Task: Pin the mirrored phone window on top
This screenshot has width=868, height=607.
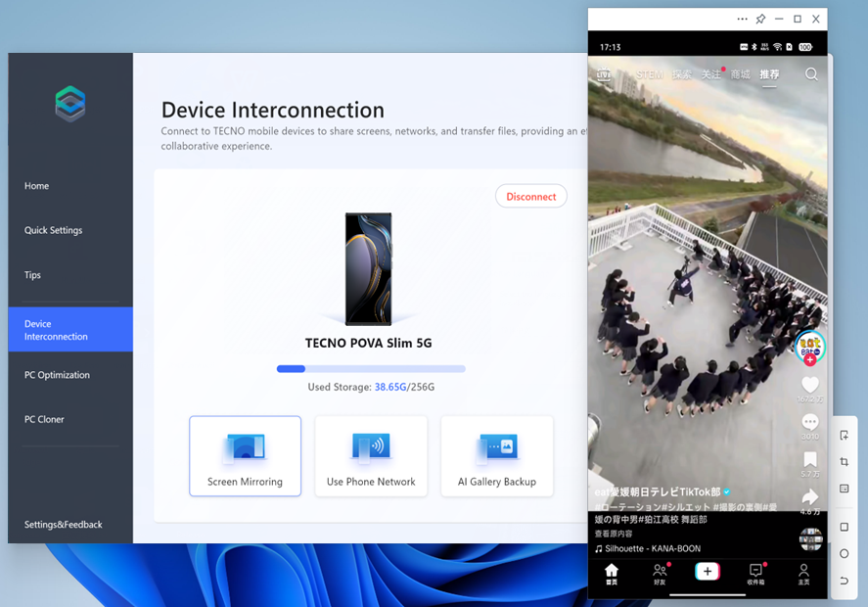Action: point(760,19)
